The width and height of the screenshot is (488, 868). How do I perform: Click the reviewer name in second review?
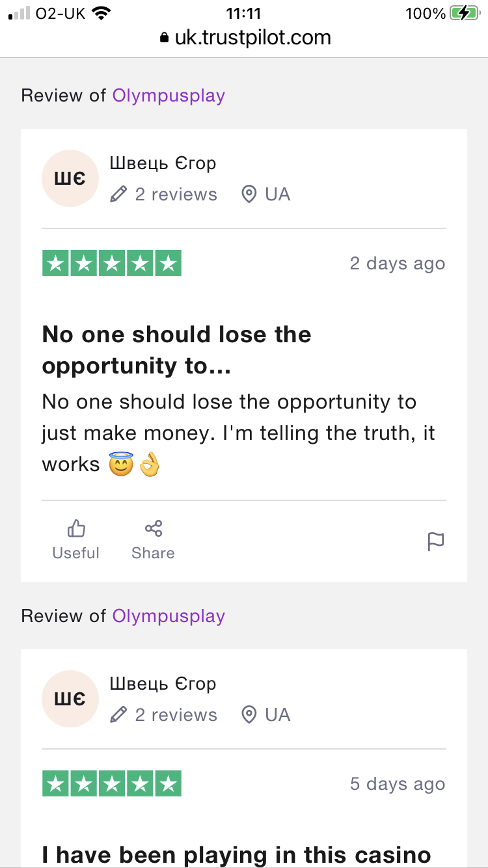[163, 684]
